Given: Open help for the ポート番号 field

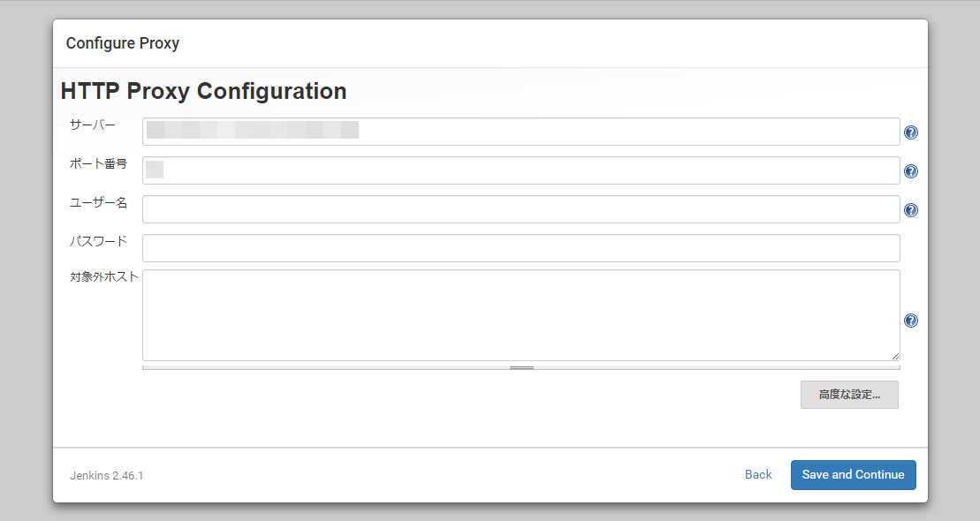Looking at the screenshot, I should click(911, 171).
